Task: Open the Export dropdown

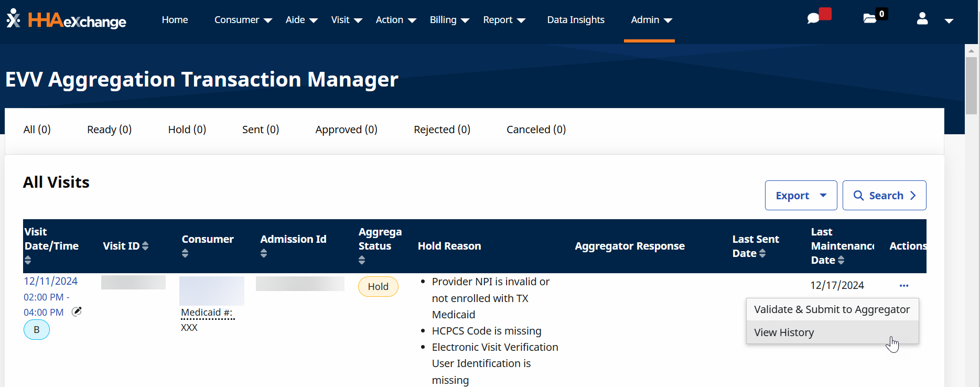Action: click(801, 196)
